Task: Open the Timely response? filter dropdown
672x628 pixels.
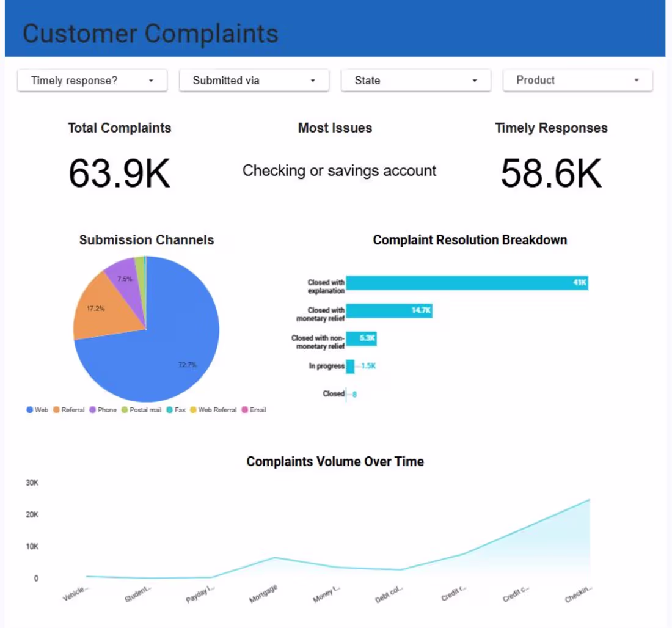Action: pos(92,80)
